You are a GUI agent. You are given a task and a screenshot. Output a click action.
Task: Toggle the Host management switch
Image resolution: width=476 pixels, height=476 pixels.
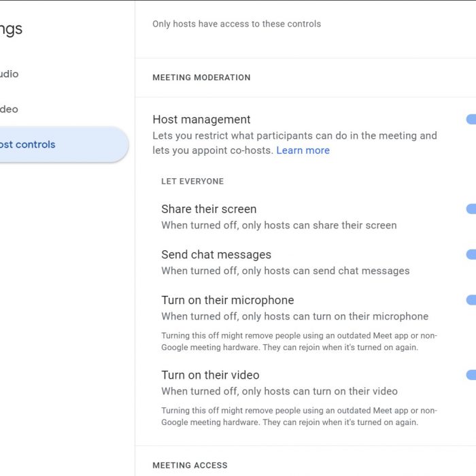[471, 119]
